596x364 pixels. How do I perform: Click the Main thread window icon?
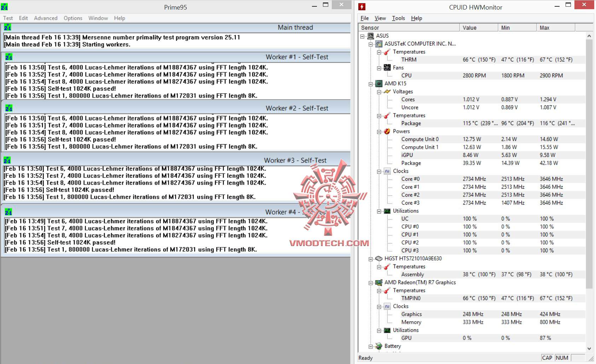coord(7,27)
